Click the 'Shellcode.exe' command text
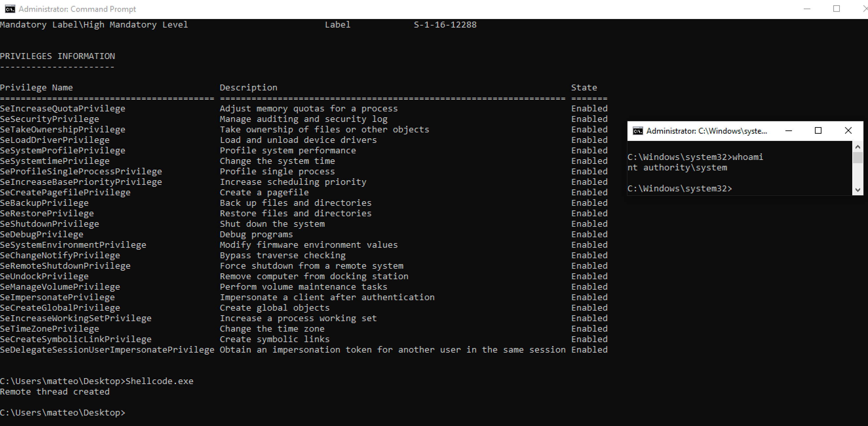This screenshot has height=426, width=868. point(159,381)
